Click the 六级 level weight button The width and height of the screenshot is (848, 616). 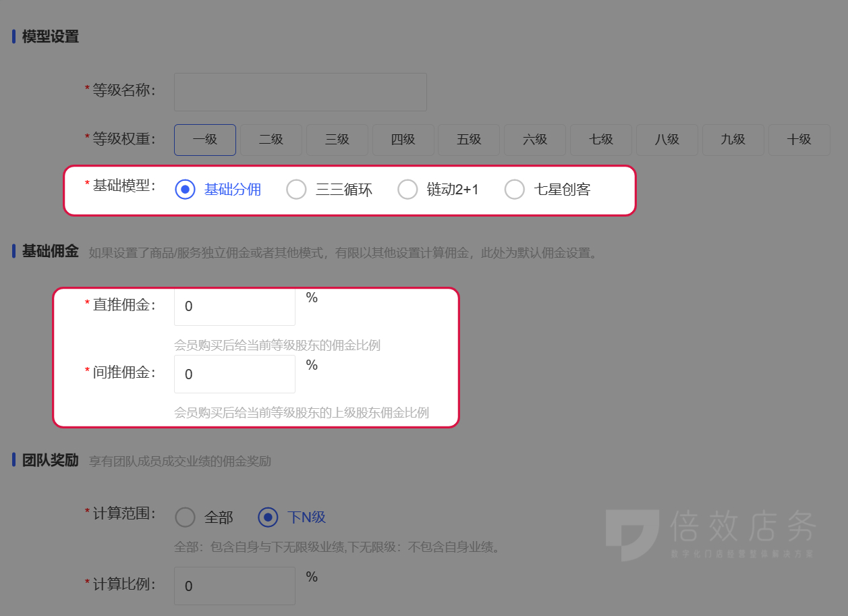coord(534,140)
